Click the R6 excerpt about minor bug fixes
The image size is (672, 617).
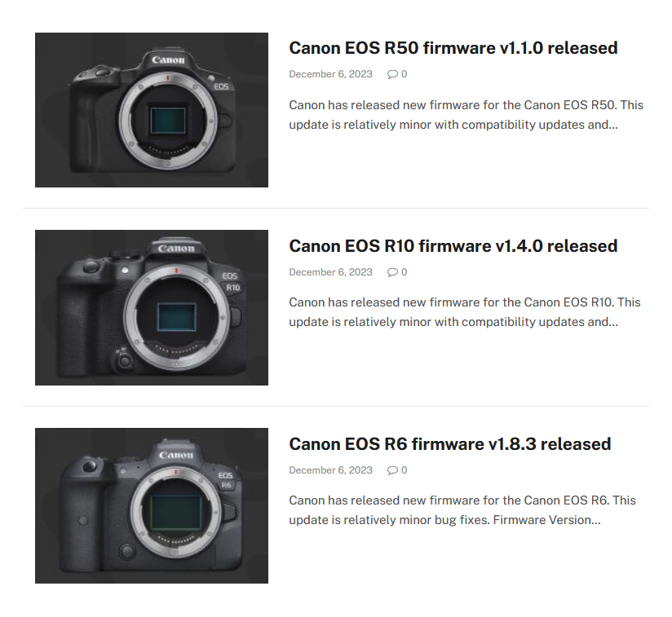tap(462, 510)
